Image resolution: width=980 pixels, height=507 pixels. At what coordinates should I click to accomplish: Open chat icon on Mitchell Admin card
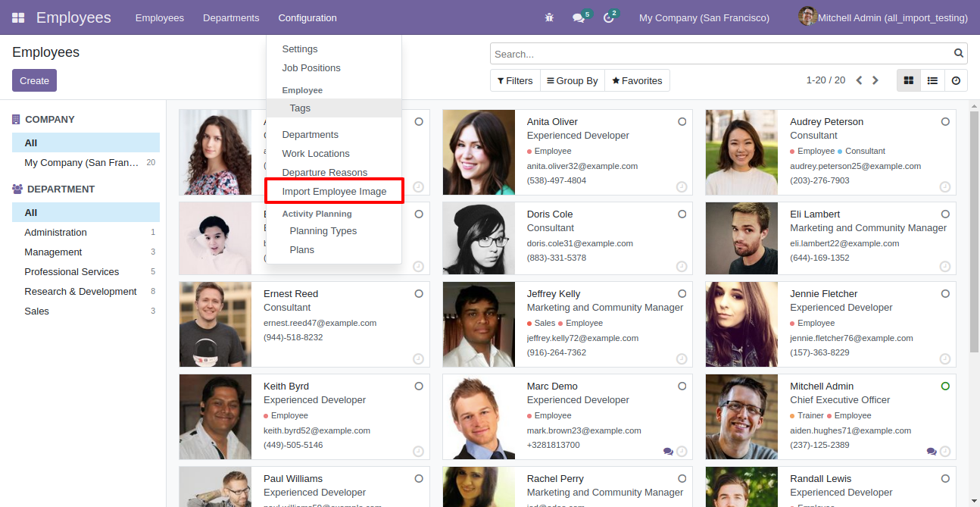pos(932,451)
